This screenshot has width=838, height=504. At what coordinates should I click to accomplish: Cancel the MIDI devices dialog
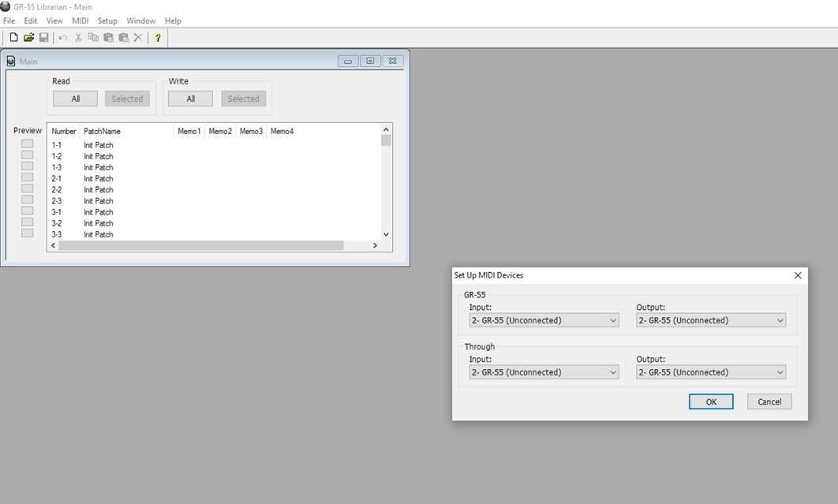(769, 402)
